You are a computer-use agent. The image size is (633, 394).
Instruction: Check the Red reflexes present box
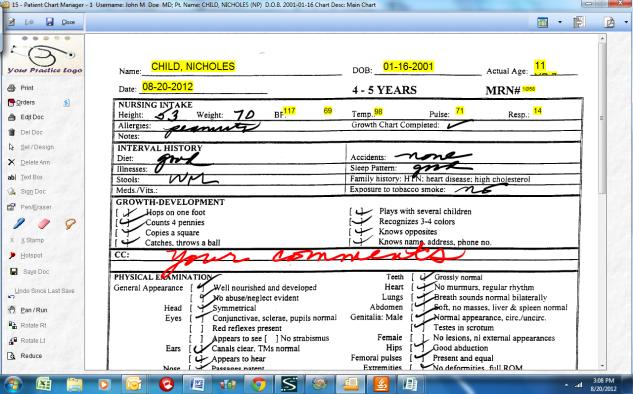click(197, 328)
